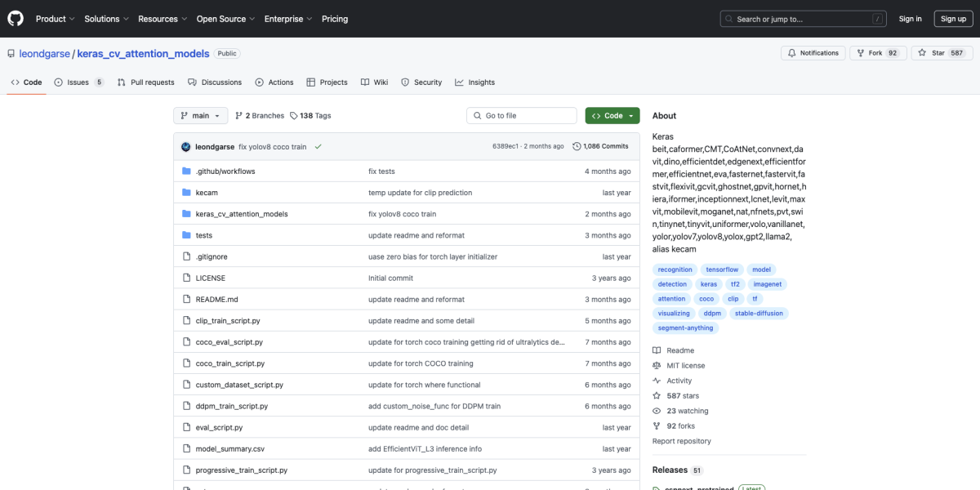Open the Security tab
Screen dimensions: 980x490
click(421, 82)
